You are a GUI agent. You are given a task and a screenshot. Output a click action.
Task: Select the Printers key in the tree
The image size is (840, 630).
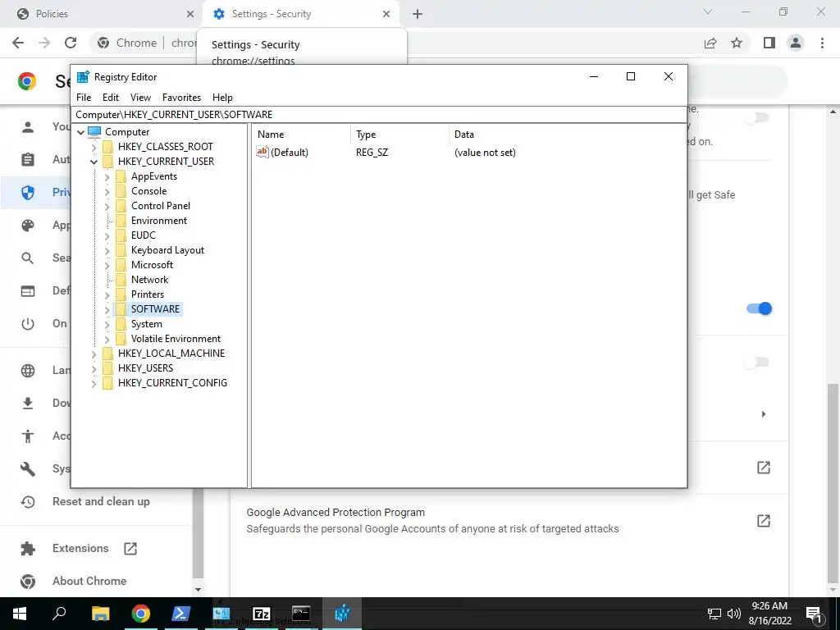[x=148, y=294]
